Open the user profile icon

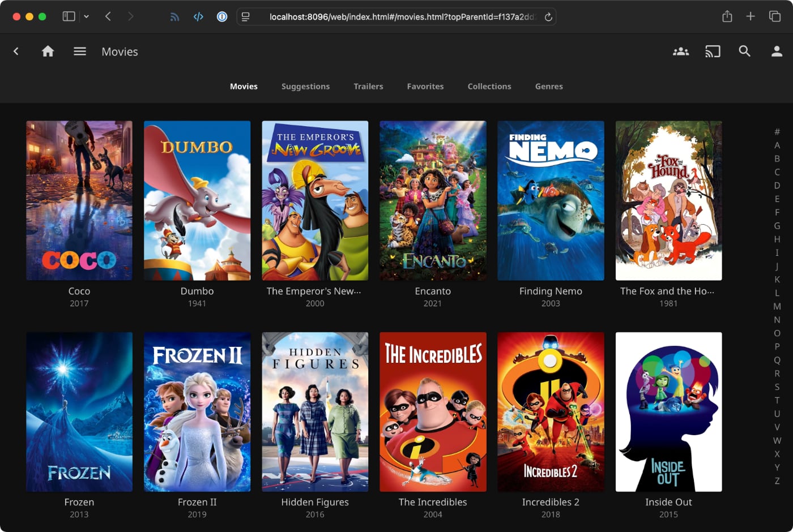(777, 52)
